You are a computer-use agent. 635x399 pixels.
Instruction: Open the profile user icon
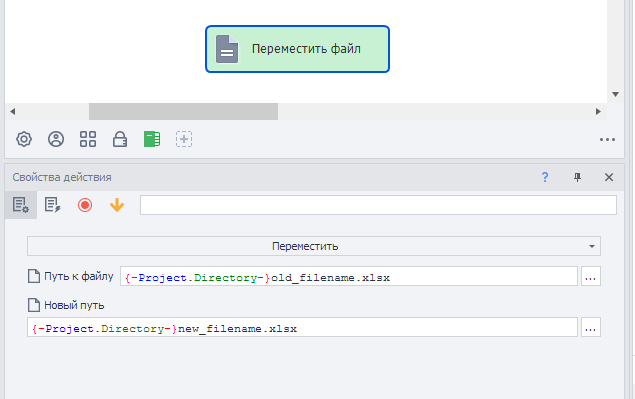coord(56,139)
